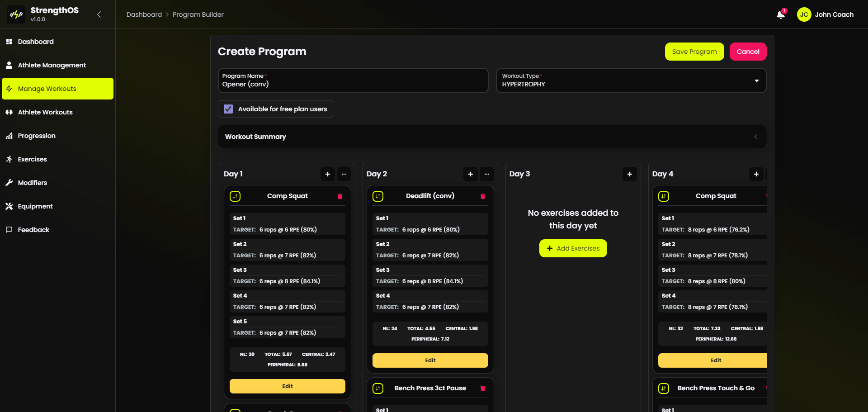Image resolution: width=868 pixels, height=412 pixels.
Task: Select Athlete Workouts in the sidebar
Action: 45,112
